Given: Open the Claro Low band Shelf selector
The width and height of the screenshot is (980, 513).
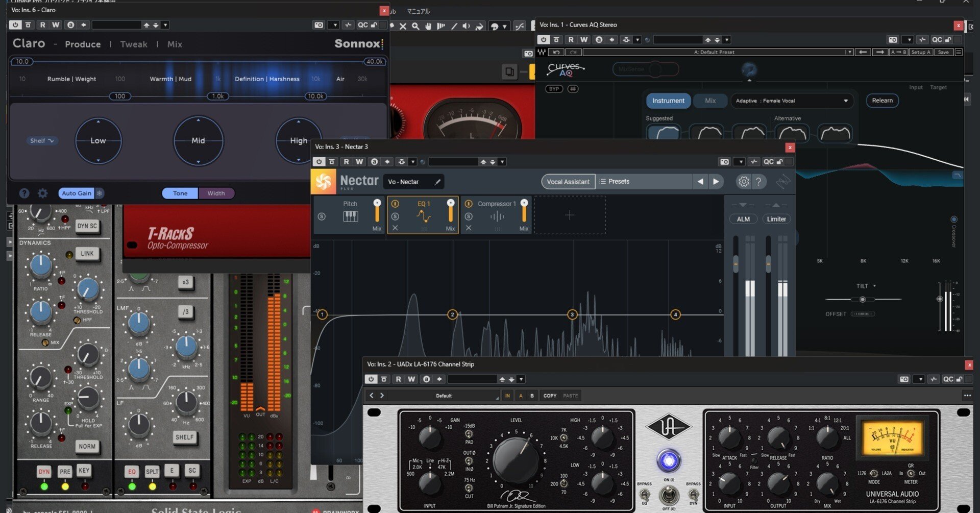Looking at the screenshot, I should pos(42,141).
